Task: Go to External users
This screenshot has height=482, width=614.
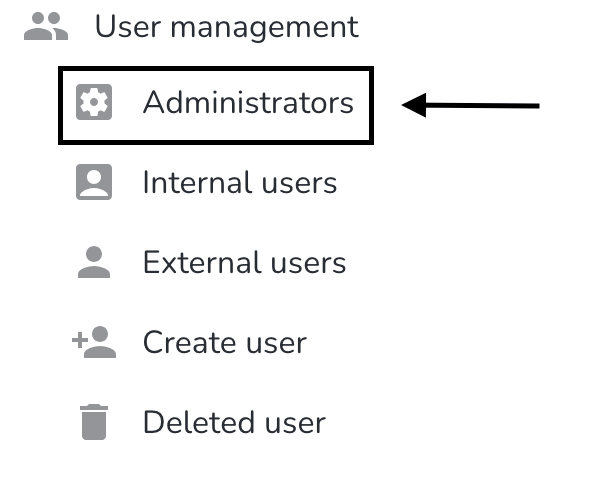Action: (x=211, y=262)
